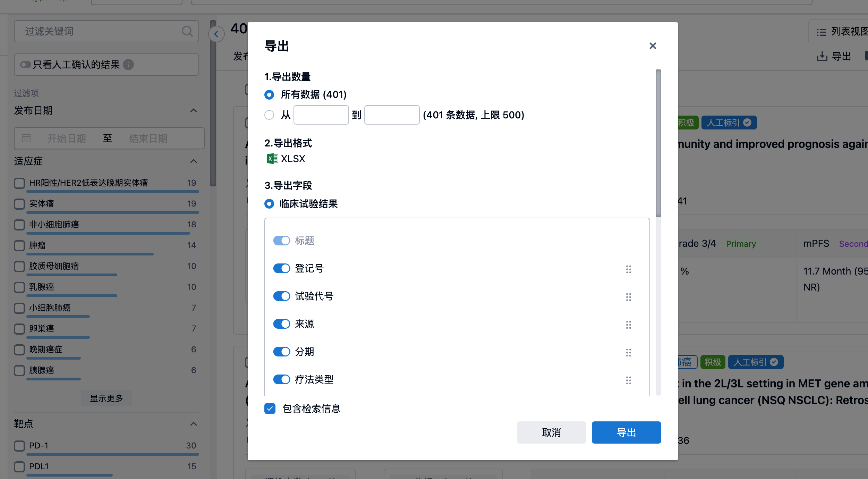Uncheck the 包含检索信息 checkbox
This screenshot has width=868, height=479.
pyautogui.click(x=270, y=409)
